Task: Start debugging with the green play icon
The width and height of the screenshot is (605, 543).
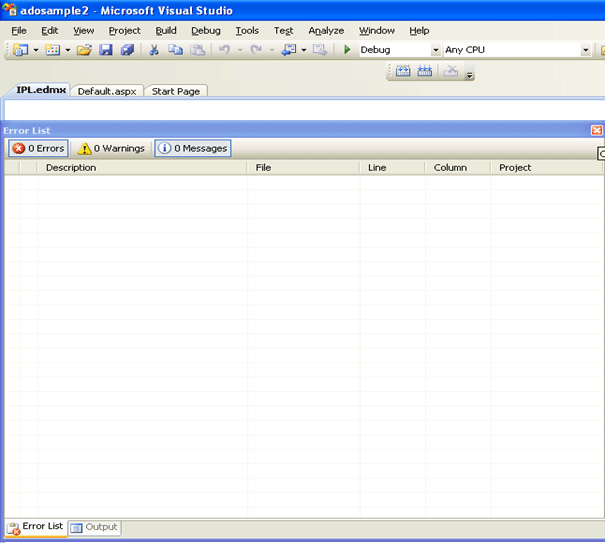Action: [347, 50]
